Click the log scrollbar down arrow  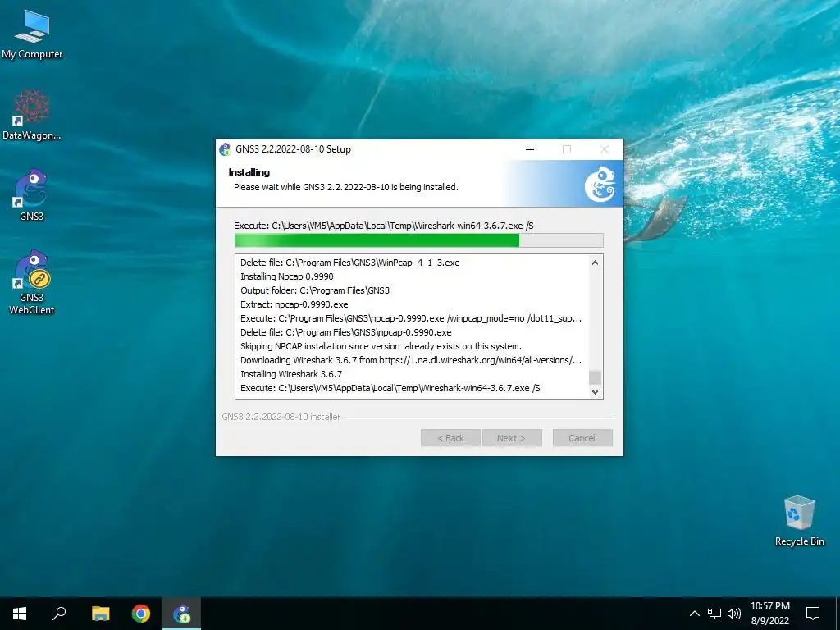[595, 391]
